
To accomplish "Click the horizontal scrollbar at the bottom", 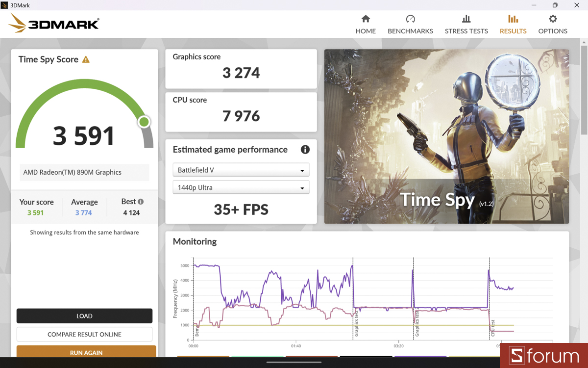I will (294, 363).
